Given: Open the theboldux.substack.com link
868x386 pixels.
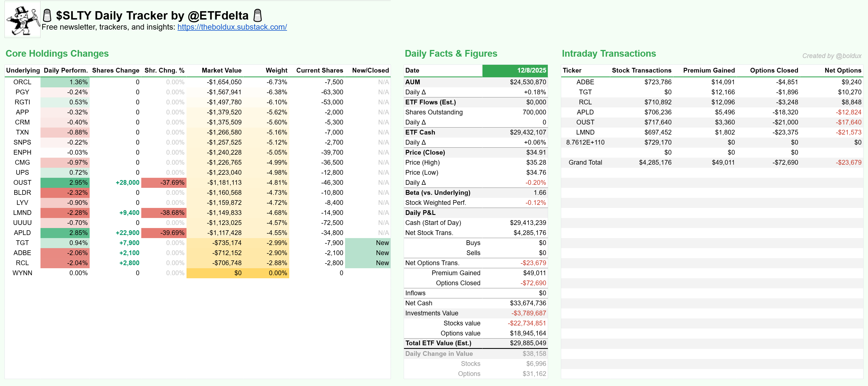Looking at the screenshot, I should 232,27.
